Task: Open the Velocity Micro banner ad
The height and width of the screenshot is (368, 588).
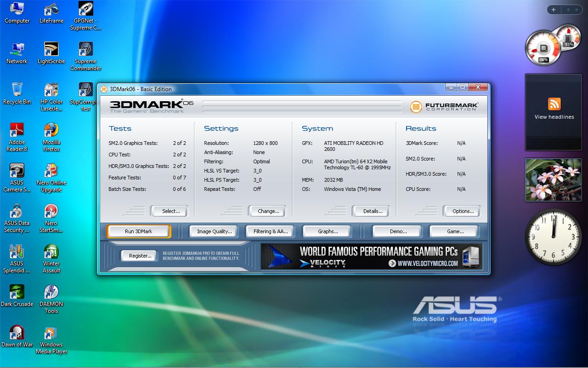Action: [x=372, y=256]
